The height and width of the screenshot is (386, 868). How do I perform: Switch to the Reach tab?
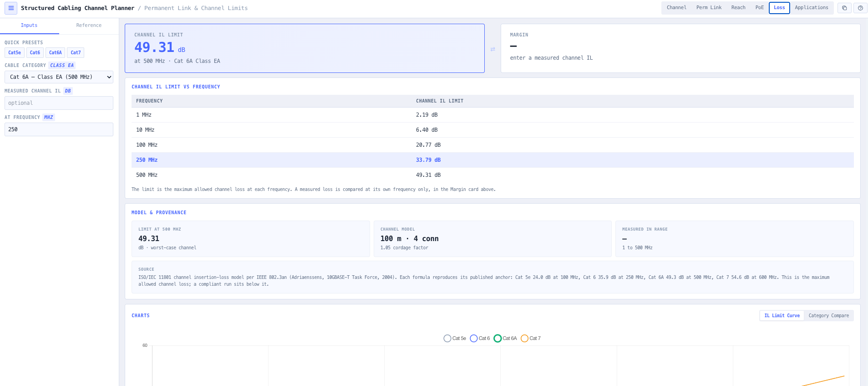738,8
